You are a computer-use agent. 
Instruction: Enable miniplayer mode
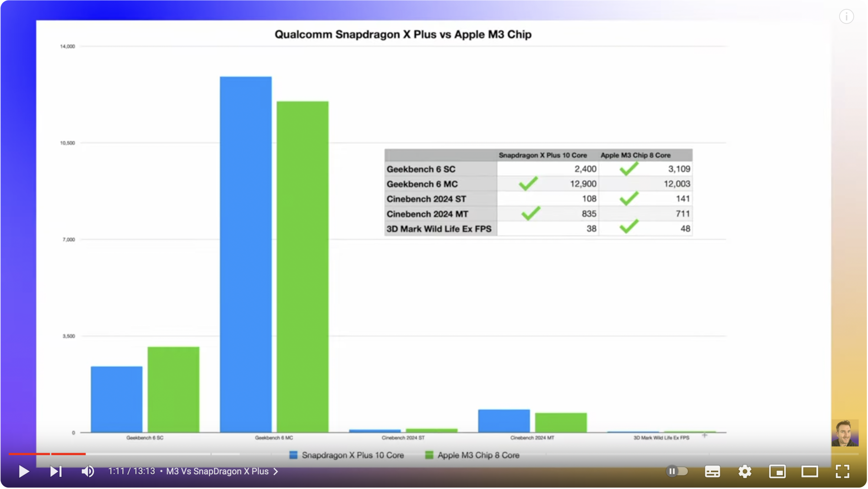(777, 472)
